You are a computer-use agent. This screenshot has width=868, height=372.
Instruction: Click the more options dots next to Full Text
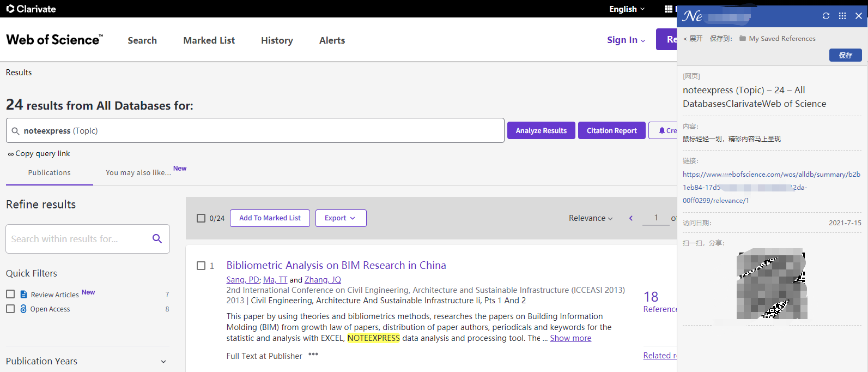coord(313,355)
